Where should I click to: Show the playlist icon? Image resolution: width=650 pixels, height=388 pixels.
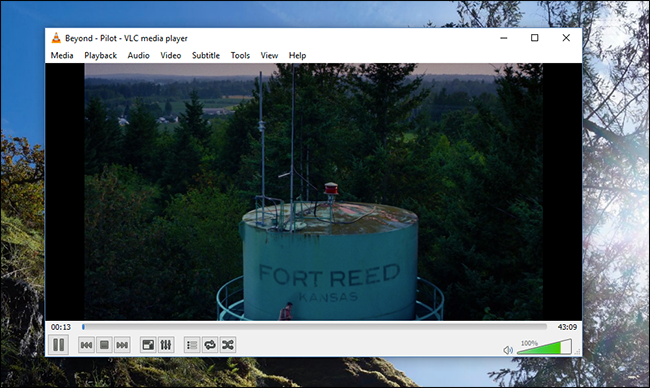(x=192, y=345)
